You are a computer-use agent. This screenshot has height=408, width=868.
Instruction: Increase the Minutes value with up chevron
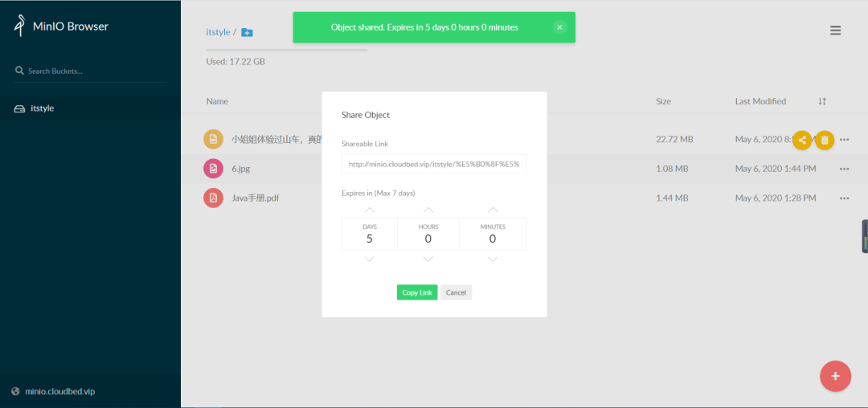pyautogui.click(x=493, y=210)
